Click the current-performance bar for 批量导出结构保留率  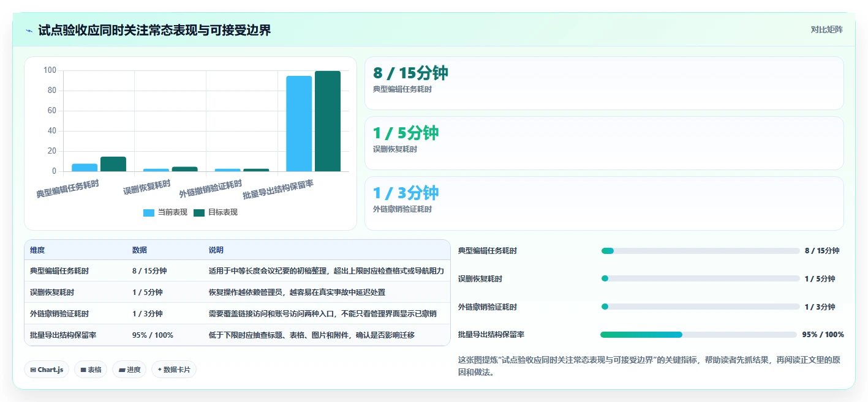click(299, 124)
